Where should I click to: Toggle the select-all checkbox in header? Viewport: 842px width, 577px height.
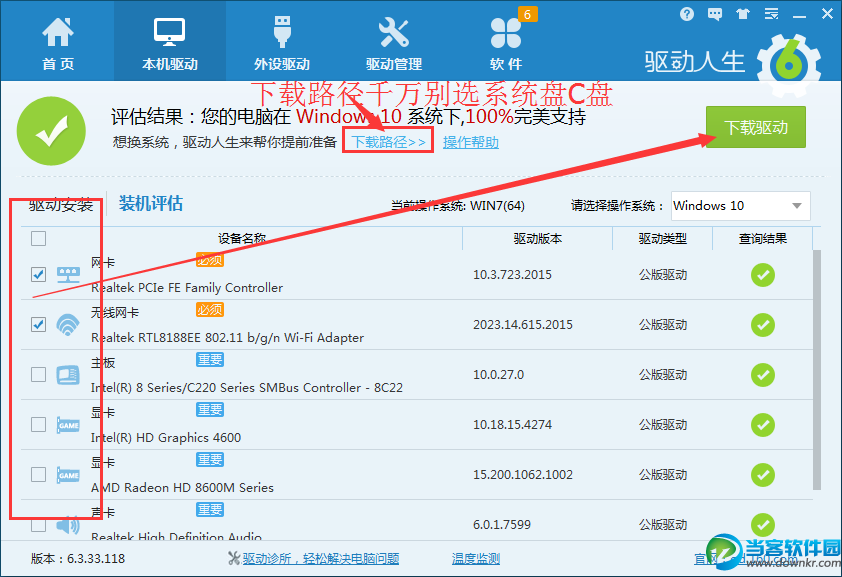pos(38,238)
